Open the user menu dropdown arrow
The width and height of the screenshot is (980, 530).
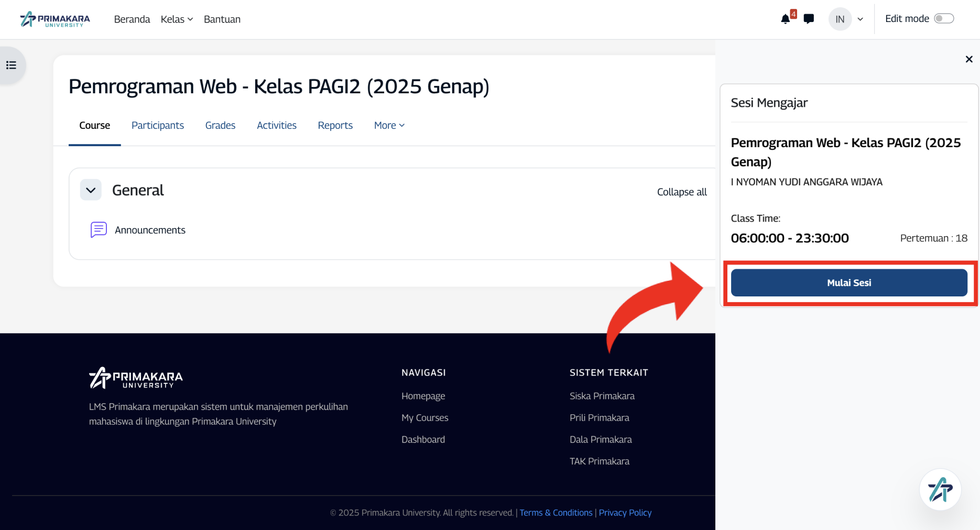point(860,19)
